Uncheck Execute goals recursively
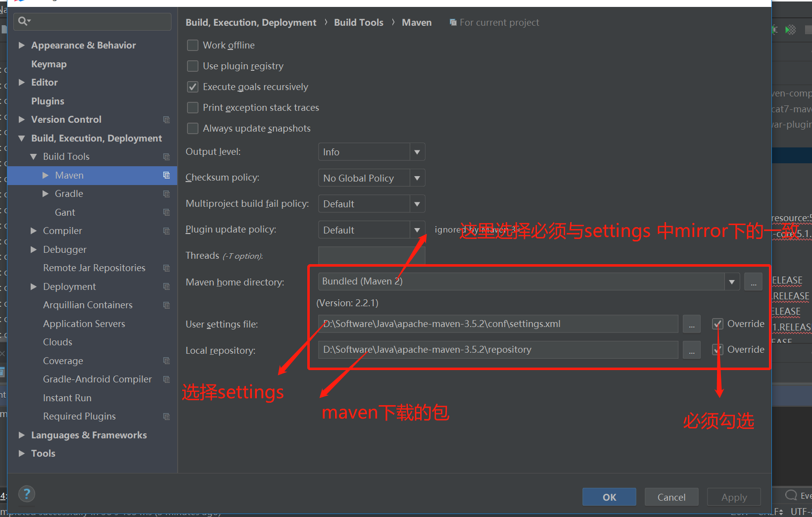The image size is (812, 517). click(x=193, y=87)
